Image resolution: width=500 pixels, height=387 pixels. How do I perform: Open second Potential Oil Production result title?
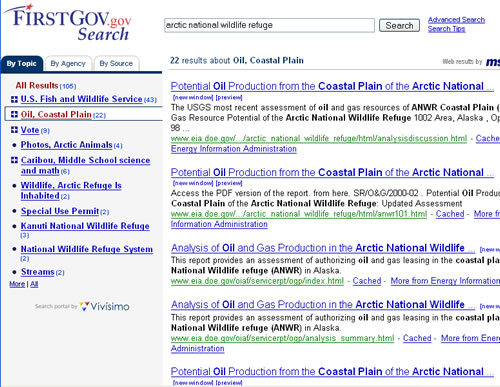(332, 172)
